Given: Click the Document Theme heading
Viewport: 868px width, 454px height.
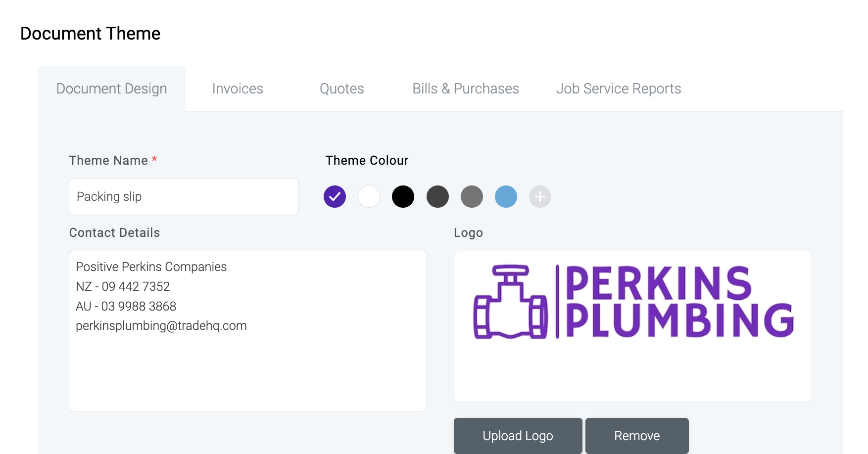Looking at the screenshot, I should [x=91, y=34].
